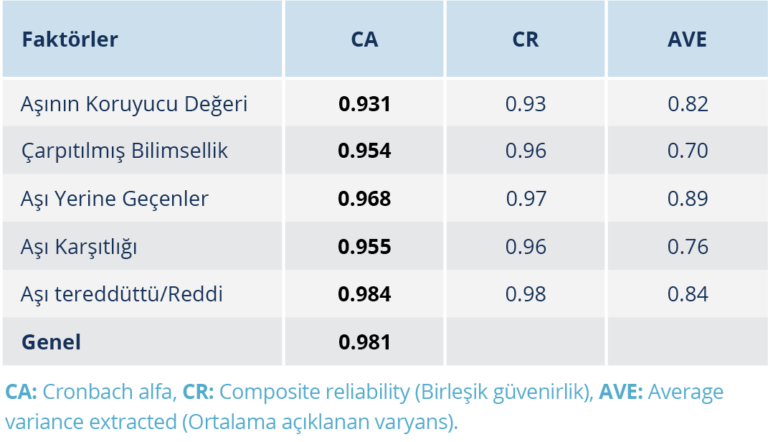Select the Çarpıtılmış Bilimsellik row label

(125, 151)
